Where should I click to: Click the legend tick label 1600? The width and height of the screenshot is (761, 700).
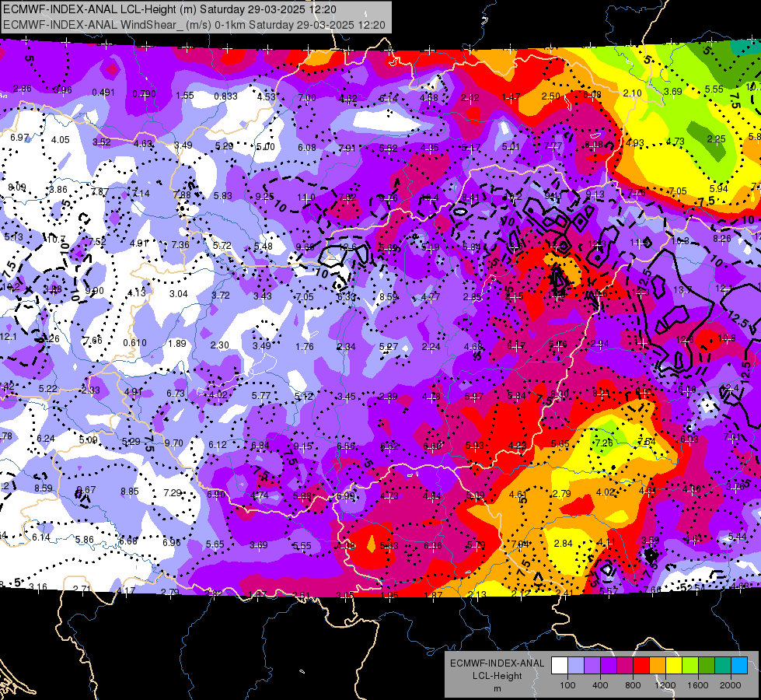pos(698,685)
